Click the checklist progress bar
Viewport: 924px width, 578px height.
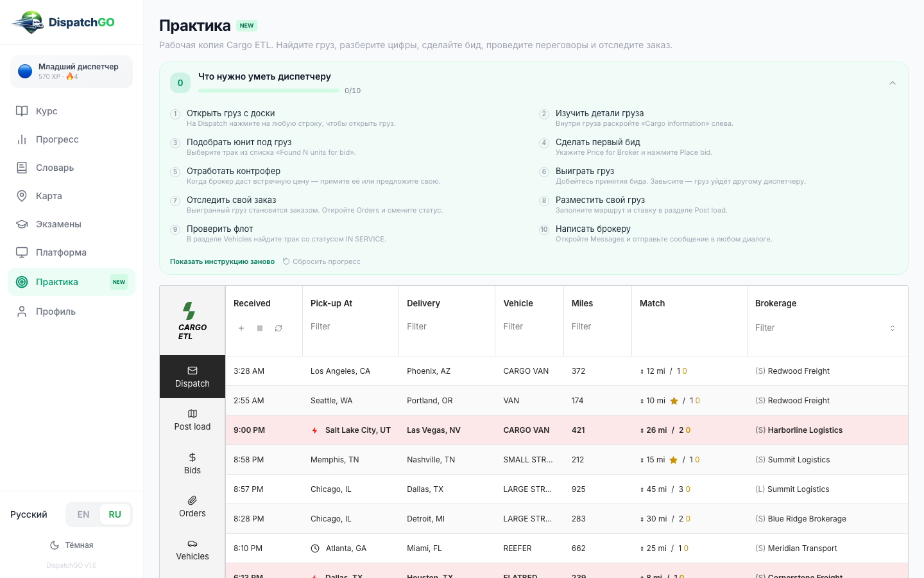[269, 91]
